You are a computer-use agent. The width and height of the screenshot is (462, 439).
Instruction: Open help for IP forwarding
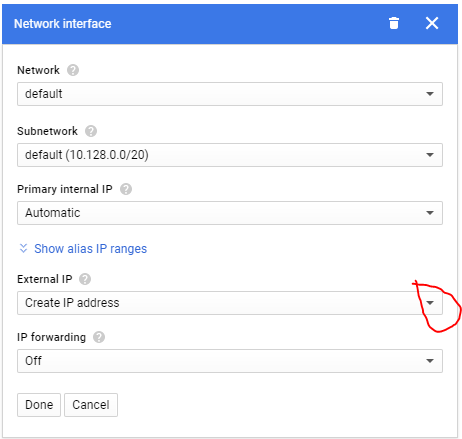[x=99, y=337]
